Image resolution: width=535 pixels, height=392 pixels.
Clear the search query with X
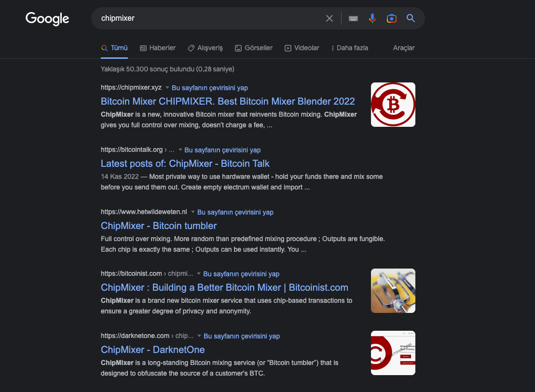click(x=329, y=18)
